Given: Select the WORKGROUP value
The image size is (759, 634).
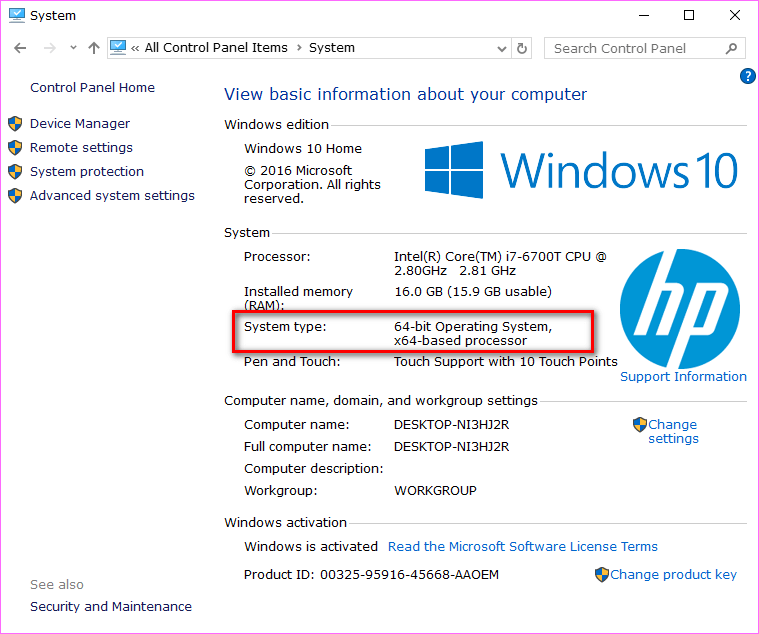Looking at the screenshot, I should tap(435, 491).
